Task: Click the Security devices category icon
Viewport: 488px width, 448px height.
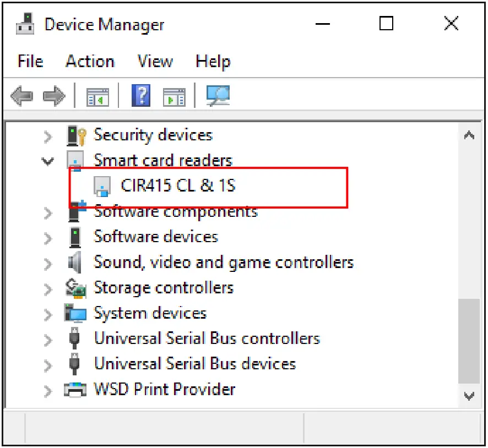Action: pyautogui.click(x=75, y=135)
